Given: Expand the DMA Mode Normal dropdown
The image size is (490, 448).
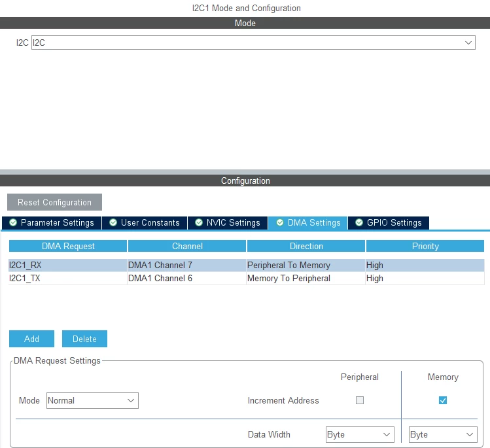Looking at the screenshot, I should 92,400.
